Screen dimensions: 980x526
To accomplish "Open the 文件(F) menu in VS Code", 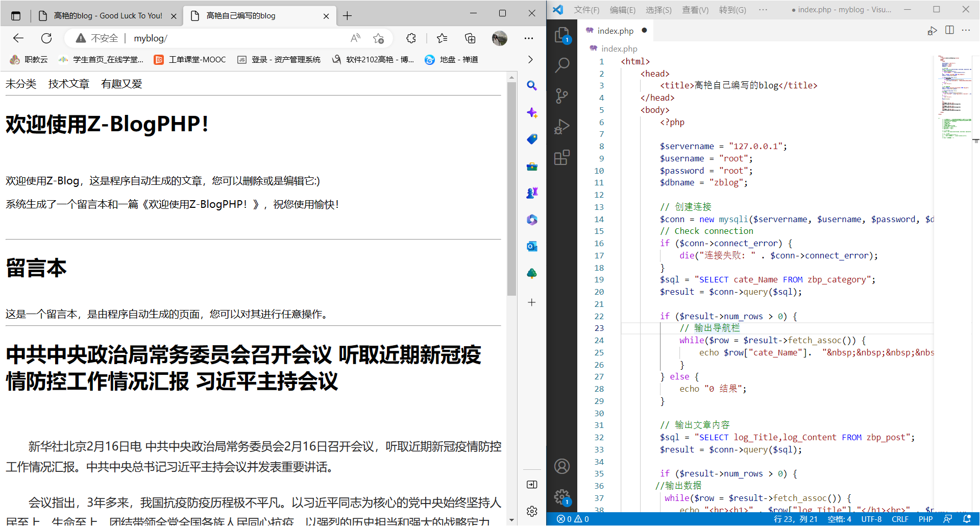I will [x=586, y=10].
